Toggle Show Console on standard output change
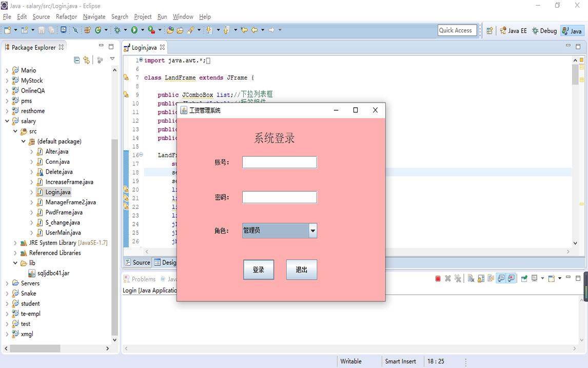 pos(501,278)
